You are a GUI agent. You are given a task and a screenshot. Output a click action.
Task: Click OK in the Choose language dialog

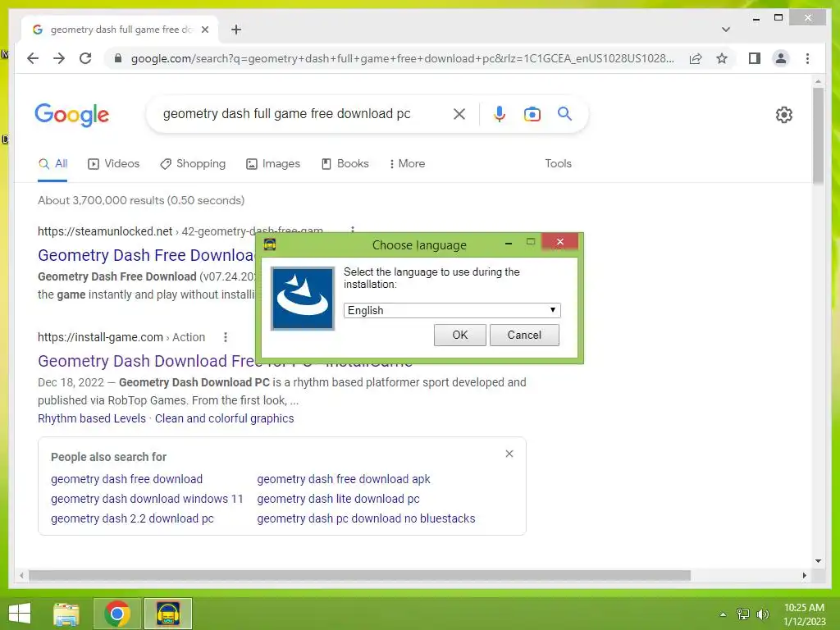(459, 335)
